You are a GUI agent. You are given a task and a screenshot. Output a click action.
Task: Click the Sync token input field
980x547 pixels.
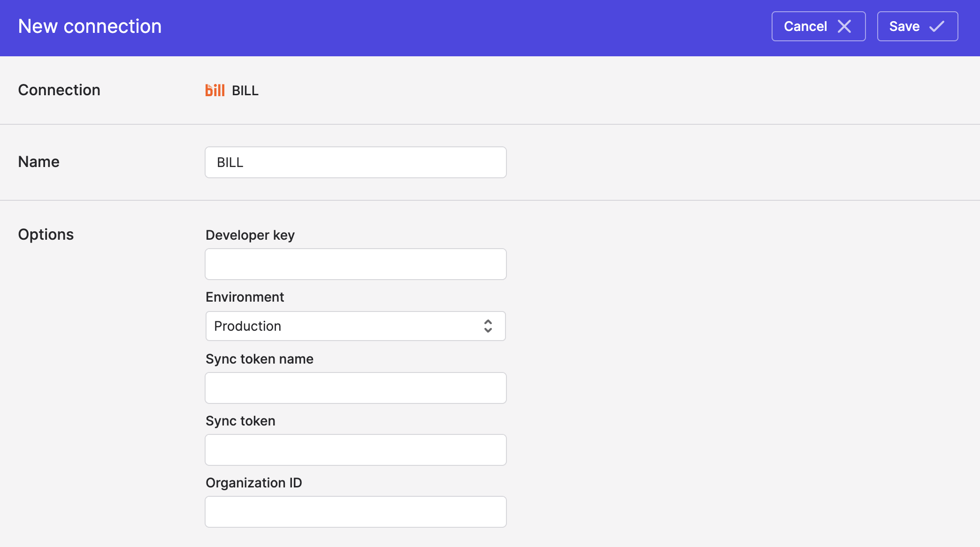[x=356, y=450]
